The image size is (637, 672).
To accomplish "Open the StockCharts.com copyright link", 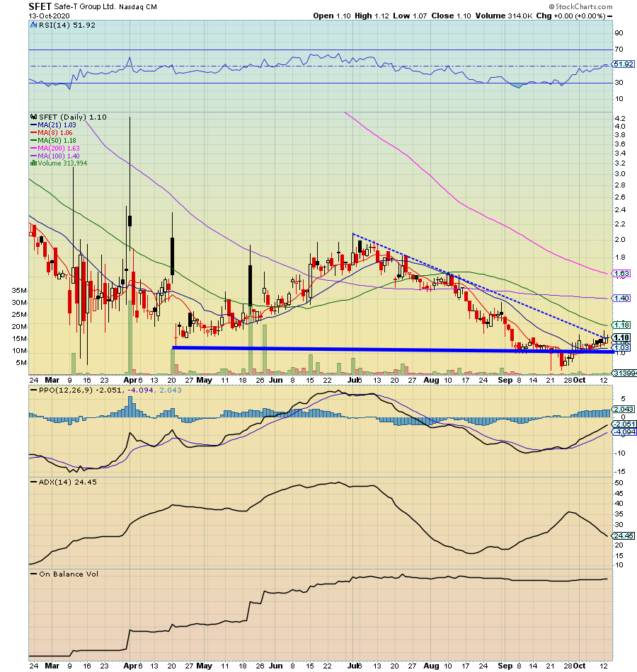I will click(x=581, y=6).
